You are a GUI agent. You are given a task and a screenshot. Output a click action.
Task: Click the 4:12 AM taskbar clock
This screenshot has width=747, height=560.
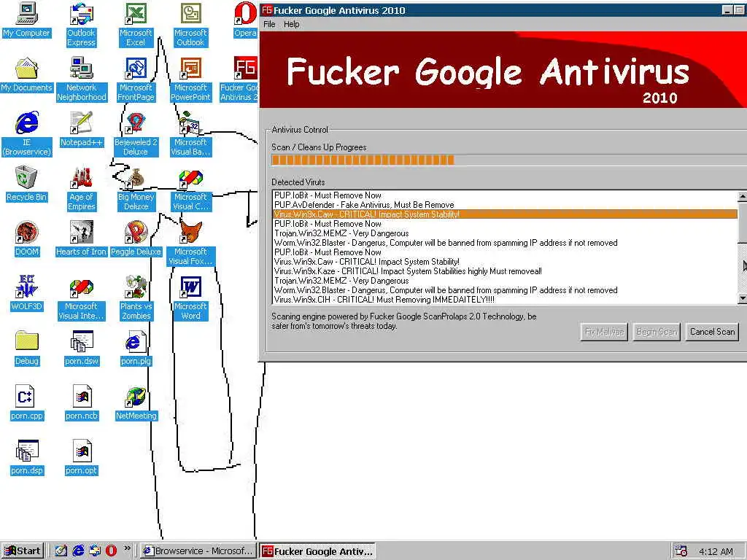pos(716,551)
